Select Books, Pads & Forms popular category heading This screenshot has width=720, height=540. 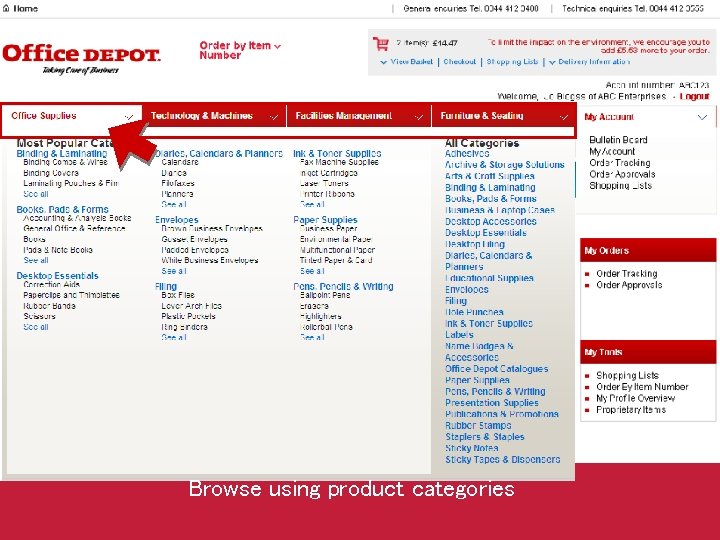62,209
